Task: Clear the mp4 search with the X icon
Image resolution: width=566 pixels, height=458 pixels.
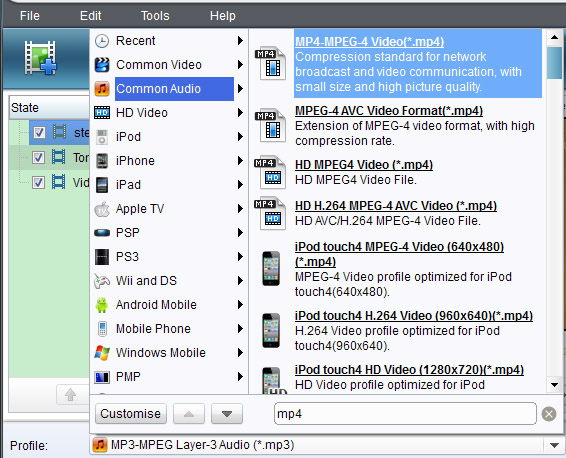Action: click(549, 414)
